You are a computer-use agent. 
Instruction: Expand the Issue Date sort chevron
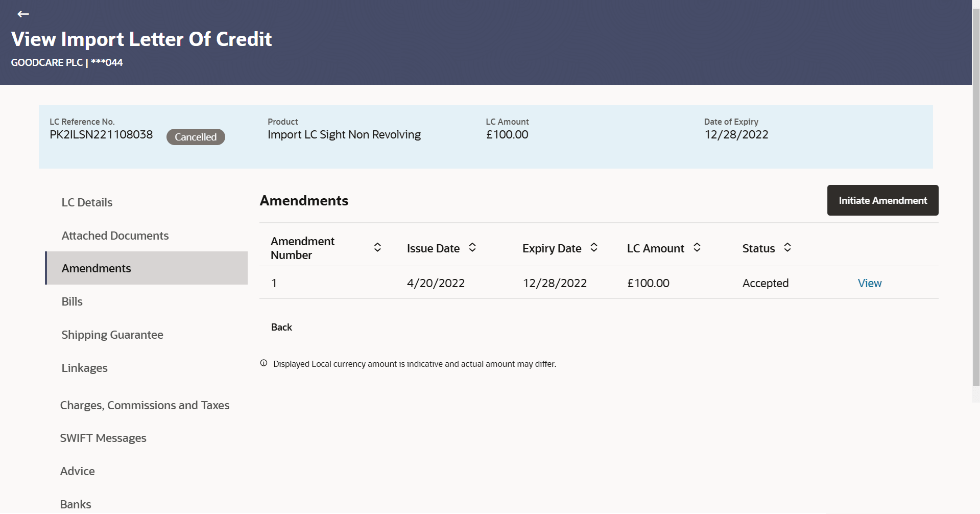click(472, 247)
